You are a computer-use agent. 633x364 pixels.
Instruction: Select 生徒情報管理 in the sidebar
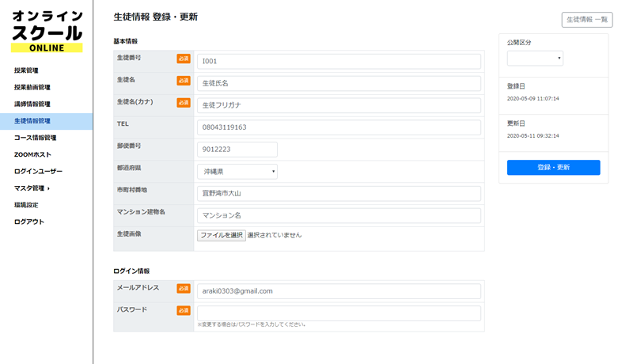click(32, 121)
